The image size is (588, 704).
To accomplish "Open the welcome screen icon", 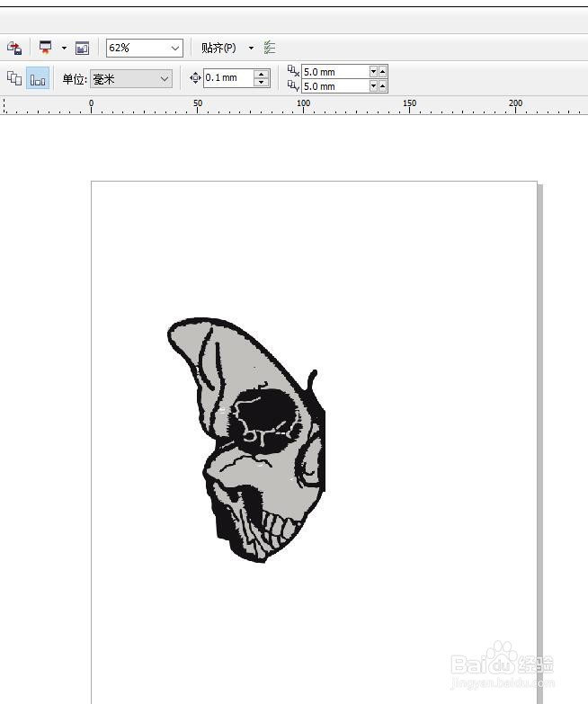I will 82,48.
